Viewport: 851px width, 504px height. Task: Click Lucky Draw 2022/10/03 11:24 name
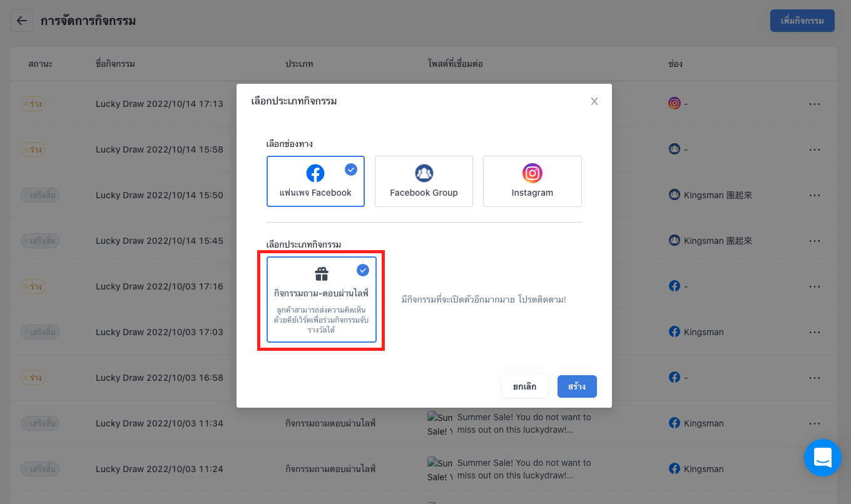[x=160, y=469]
